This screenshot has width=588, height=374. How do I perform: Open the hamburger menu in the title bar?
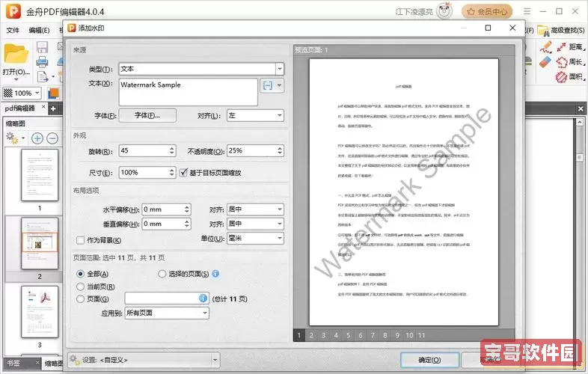[x=527, y=11]
